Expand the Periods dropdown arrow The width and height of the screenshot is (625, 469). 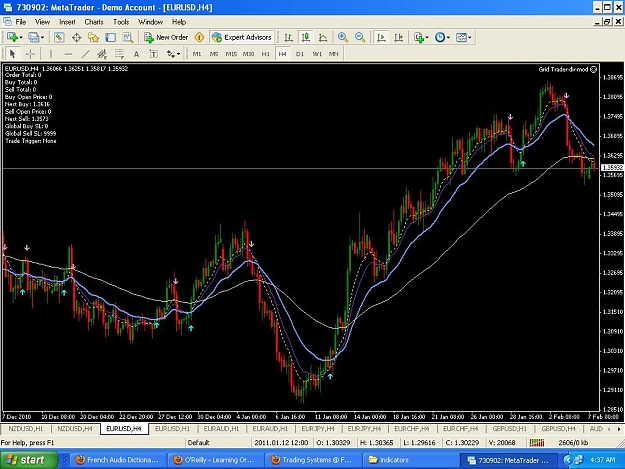tap(448, 38)
